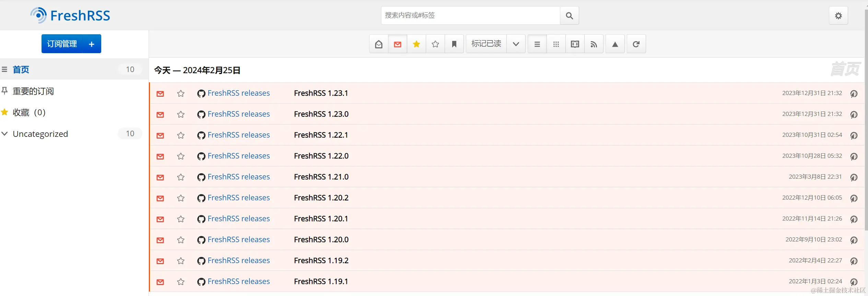This screenshot has height=296, width=868.
Task: Click the date 2023年10月28日 05:32
Action: point(812,156)
